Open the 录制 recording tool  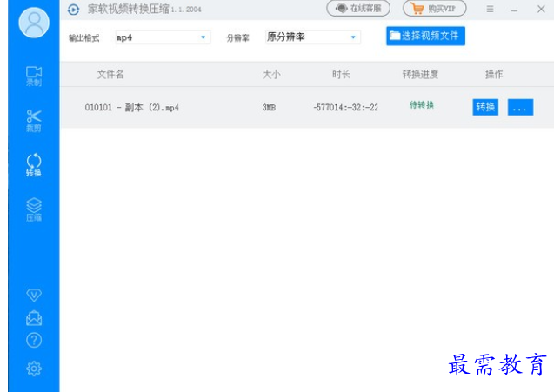34,76
